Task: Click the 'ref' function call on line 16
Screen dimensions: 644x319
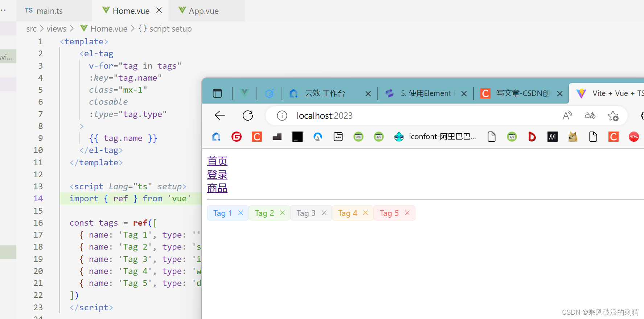Action: point(140,223)
